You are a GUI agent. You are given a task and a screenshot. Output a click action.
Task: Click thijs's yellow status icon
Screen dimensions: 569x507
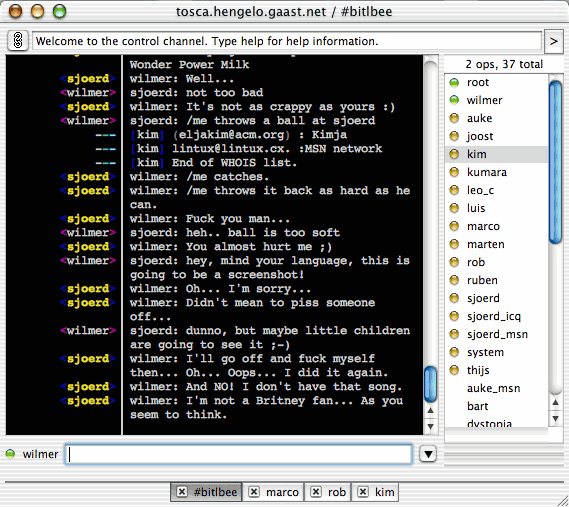454,370
